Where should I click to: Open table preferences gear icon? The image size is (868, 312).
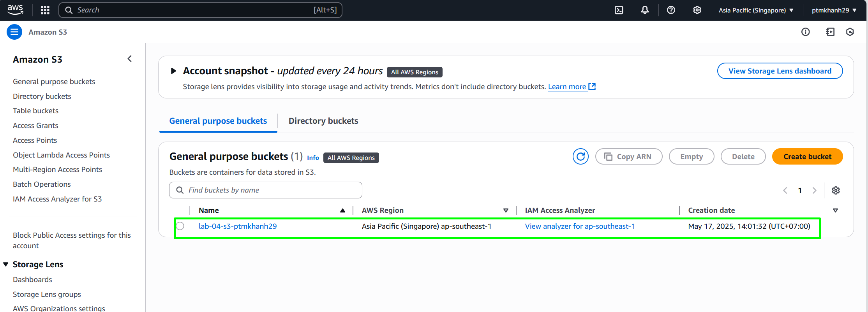pos(836,190)
